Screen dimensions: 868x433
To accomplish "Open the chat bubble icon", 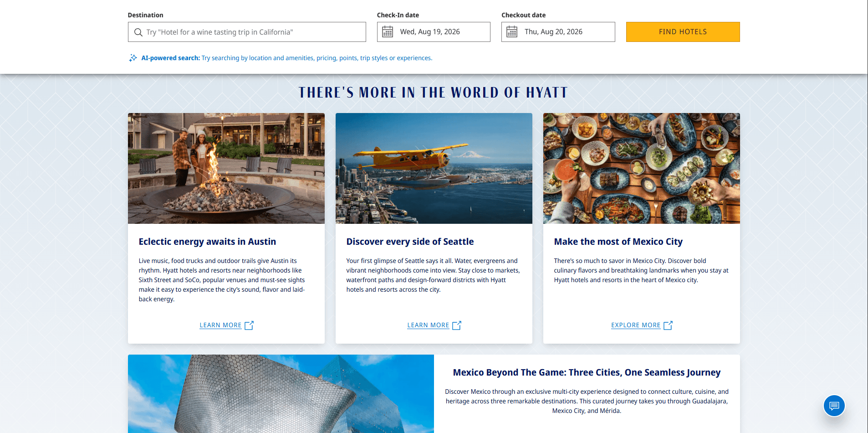I will point(834,406).
